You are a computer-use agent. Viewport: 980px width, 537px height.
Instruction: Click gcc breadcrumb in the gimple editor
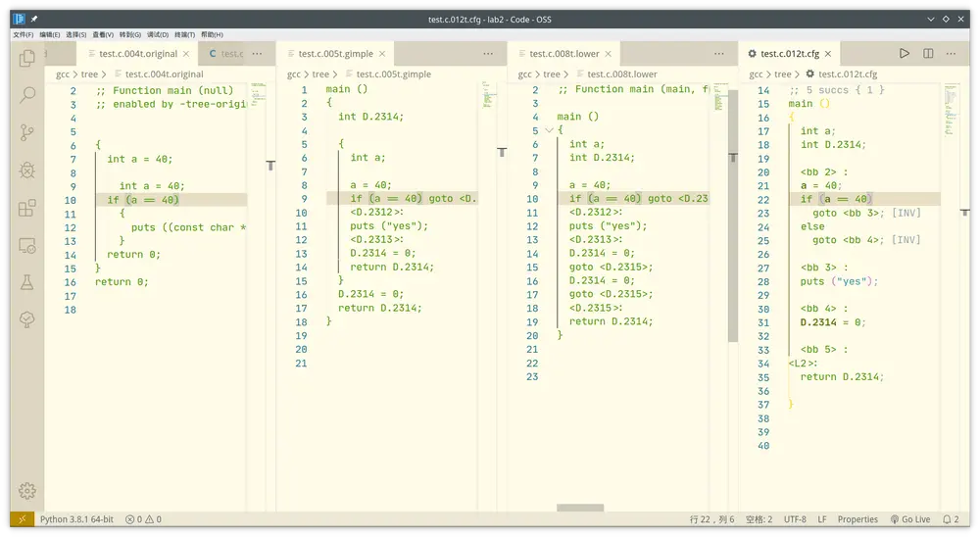point(294,74)
